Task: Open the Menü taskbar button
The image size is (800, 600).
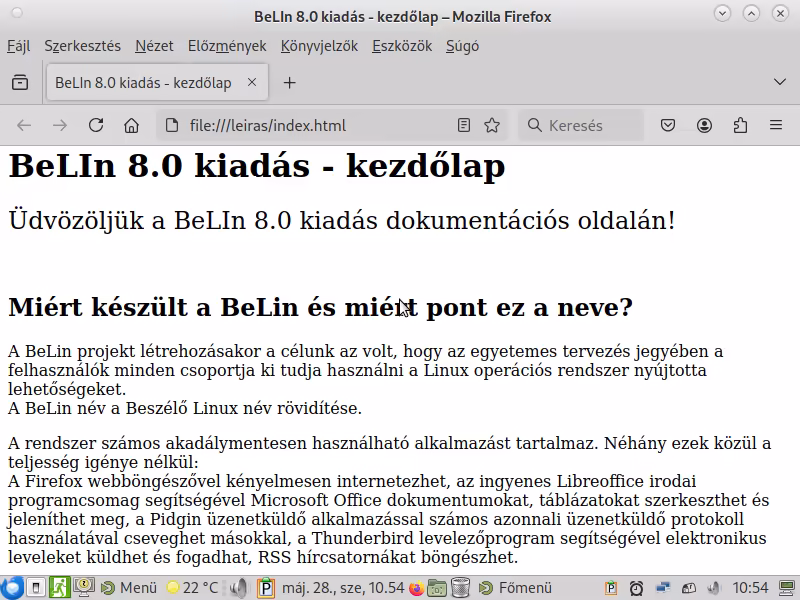Action: coord(129,588)
